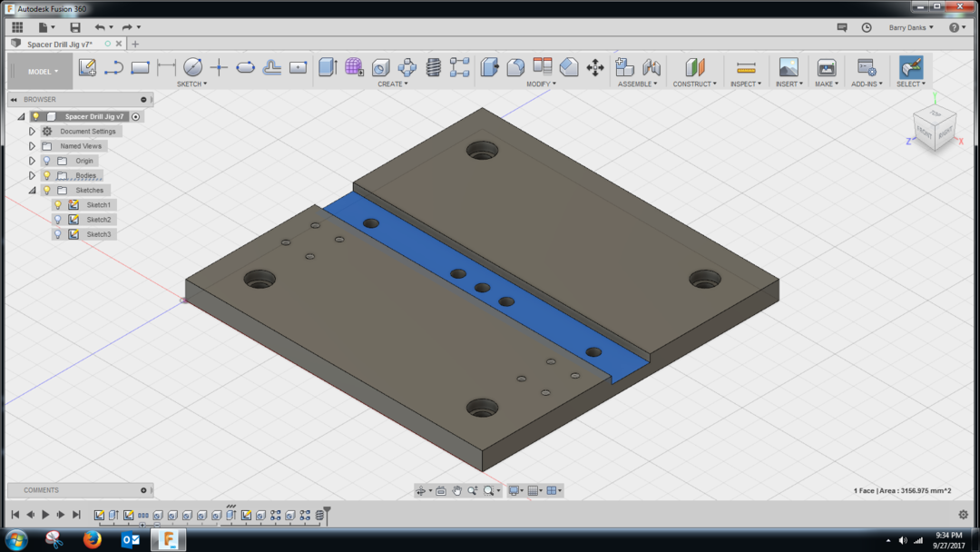This screenshot has width=980, height=552.
Task: Toggle visibility lightbulb of Sketch2
Action: tap(58, 220)
